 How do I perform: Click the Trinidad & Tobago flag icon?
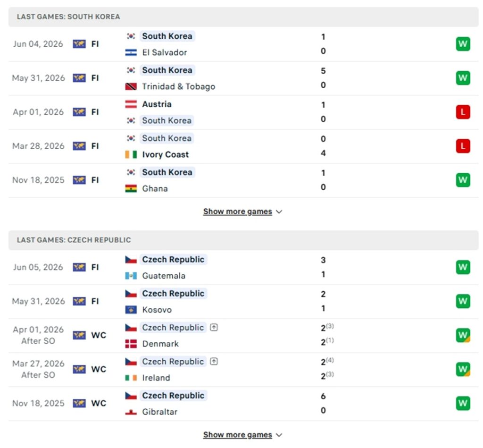(131, 87)
